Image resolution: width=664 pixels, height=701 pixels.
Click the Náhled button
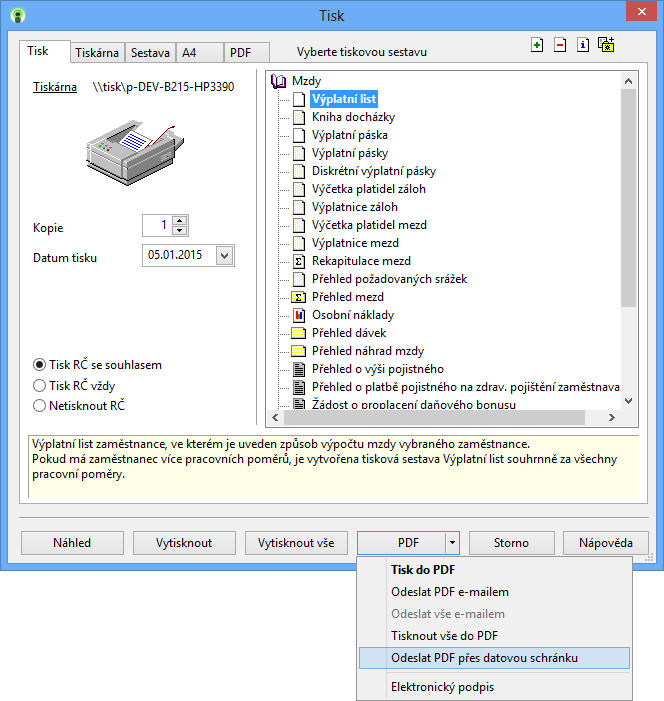72,543
